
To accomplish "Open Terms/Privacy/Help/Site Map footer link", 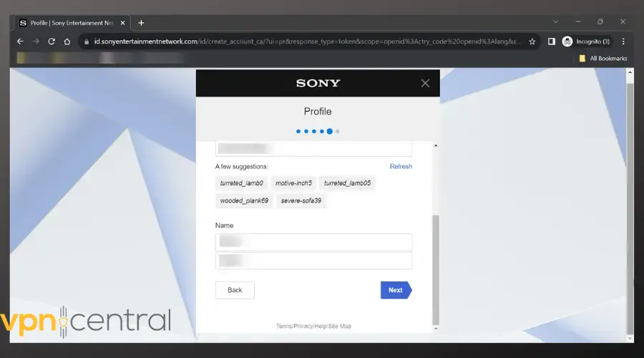I will 314,326.
